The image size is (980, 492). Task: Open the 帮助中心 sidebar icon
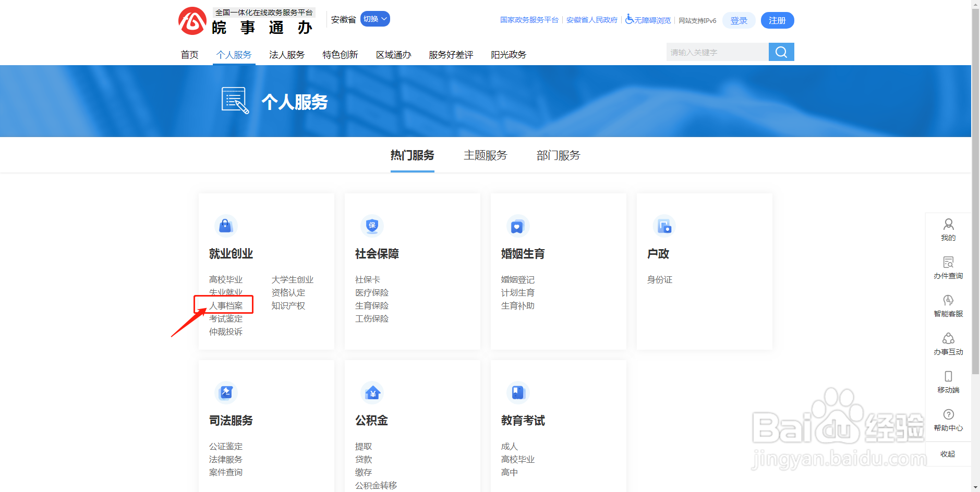tap(948, 420)
